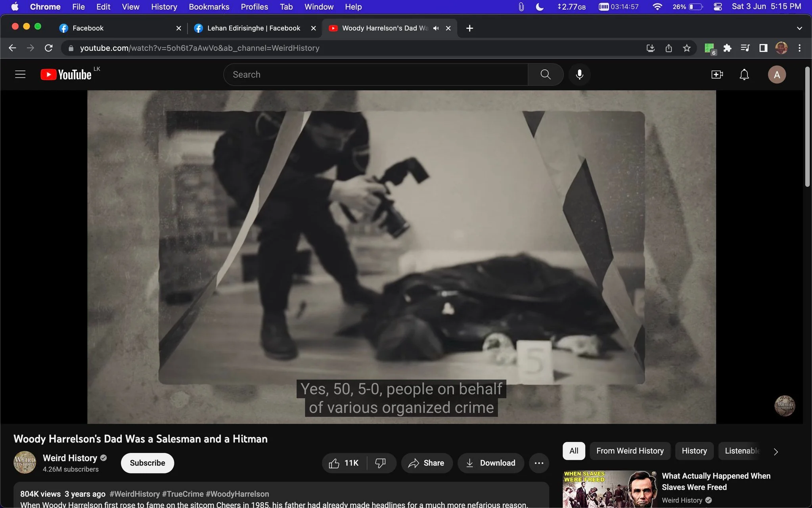This screenshot has height=508, width=812.
Task: Close the Woody Harrelson YouTube tab
Action: click(x=448, y=28)
